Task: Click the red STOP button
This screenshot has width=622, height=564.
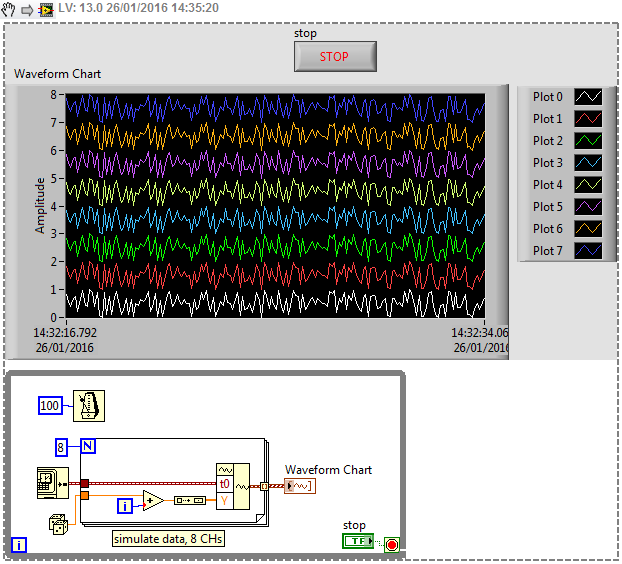Action: (x=335, y=56)
